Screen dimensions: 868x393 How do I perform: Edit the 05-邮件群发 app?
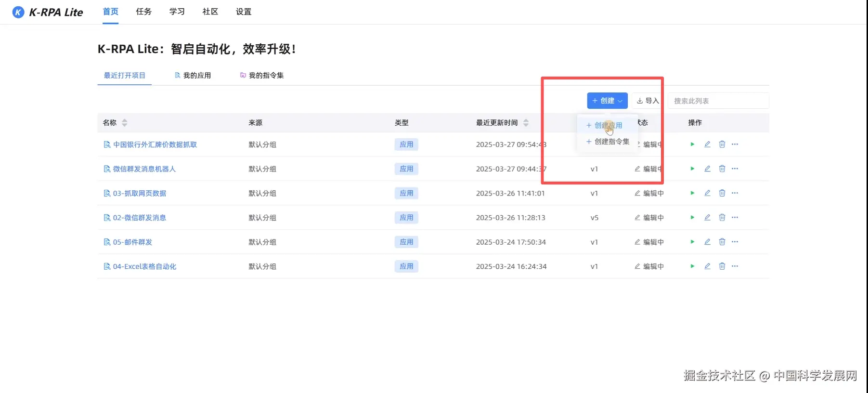coord(707,242)
